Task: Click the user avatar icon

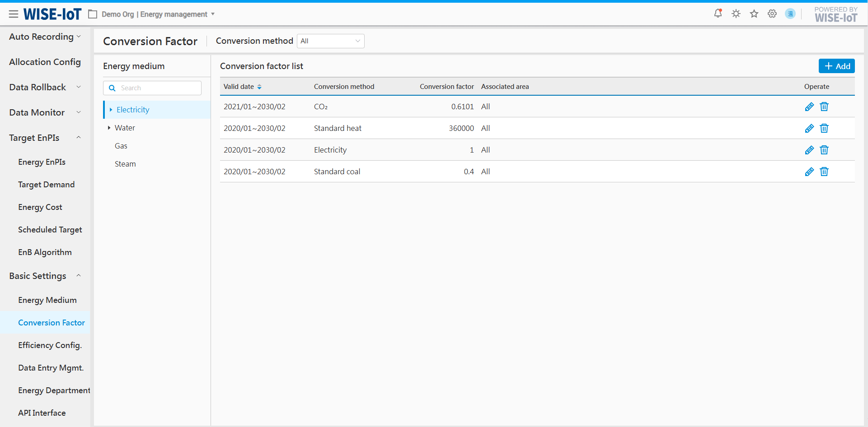Action: 790,14
